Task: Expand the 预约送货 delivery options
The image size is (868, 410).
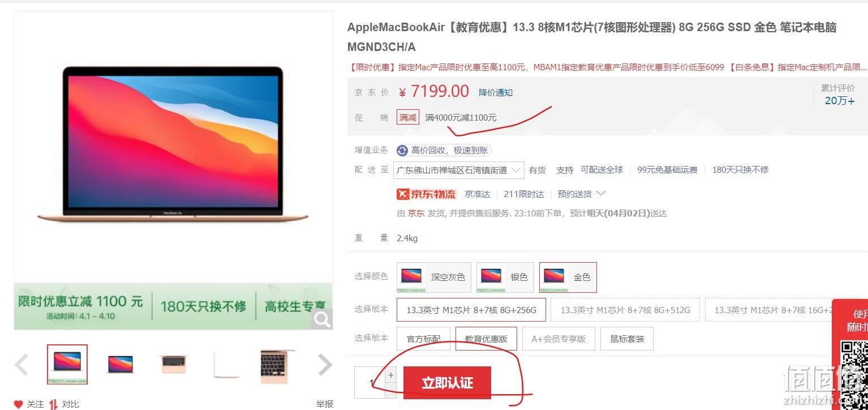Action: coord(581,194)
